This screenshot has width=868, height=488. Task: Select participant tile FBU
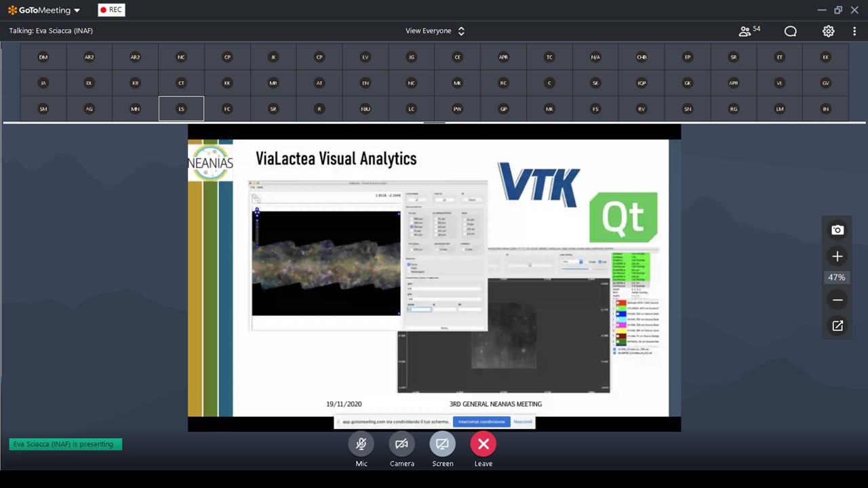point(366,109)
